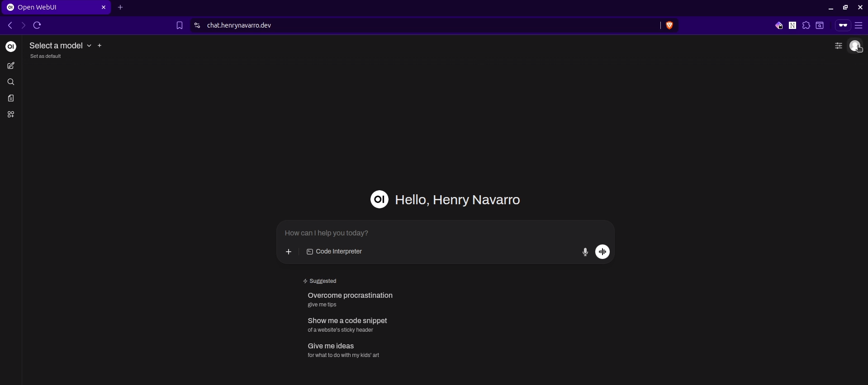This screenshot has width=868, height=385.
Task: Toggle the Code Interpreter option
Action: 334,252
